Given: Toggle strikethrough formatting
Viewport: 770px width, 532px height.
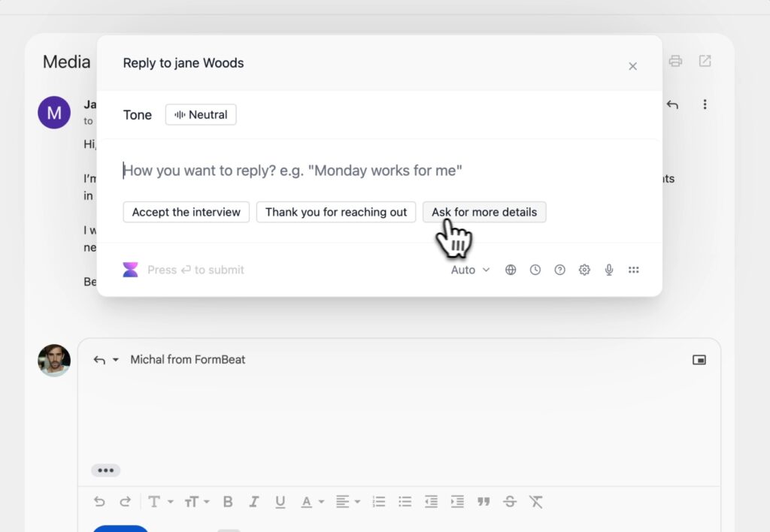Looking at the screenshot, I should pos(510,501).
